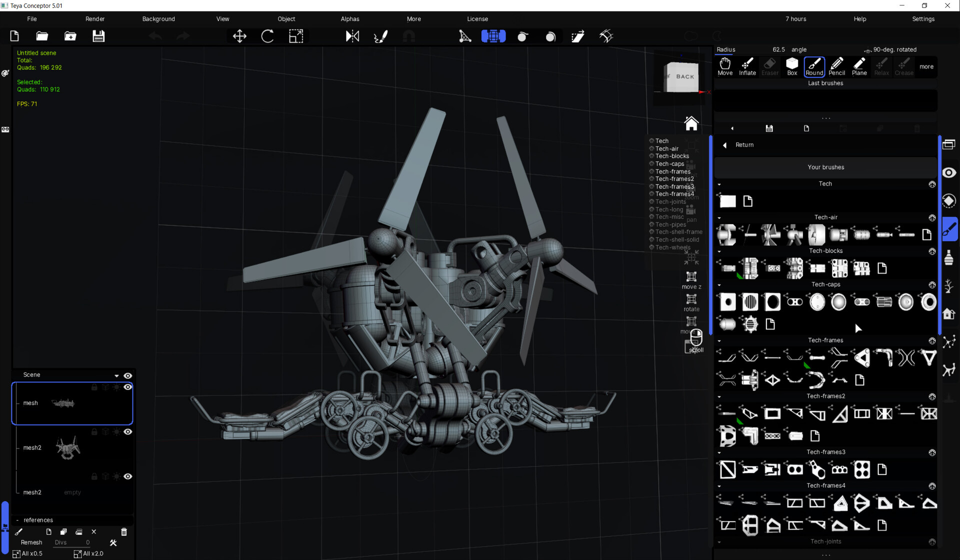Delete layer with trash can icon

124,532
